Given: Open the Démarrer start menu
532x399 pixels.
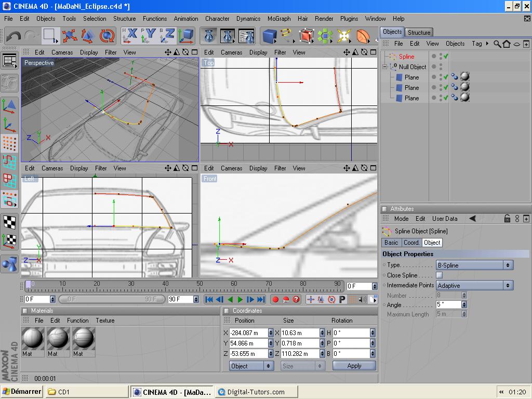Looking at the screenshot, I should [x=22, y=392].
